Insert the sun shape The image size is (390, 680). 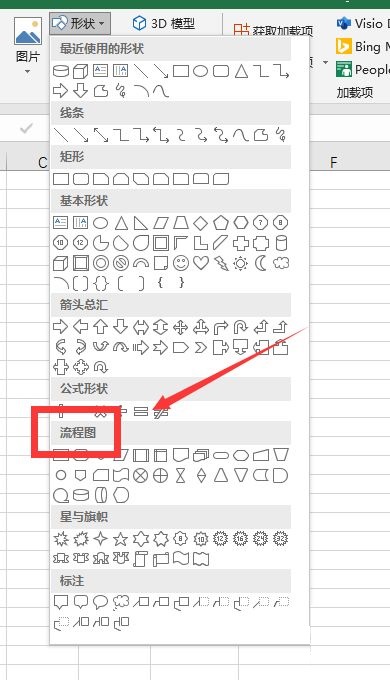click(x=240, y=263)
